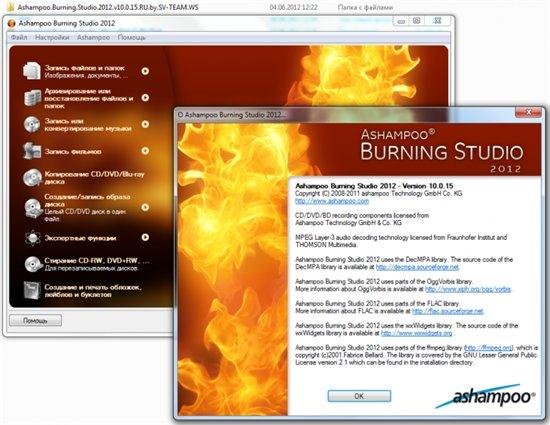Click the 04.06.2012 12:22 date entry
This screenshot has height=425, width=550.
(294, 7)
